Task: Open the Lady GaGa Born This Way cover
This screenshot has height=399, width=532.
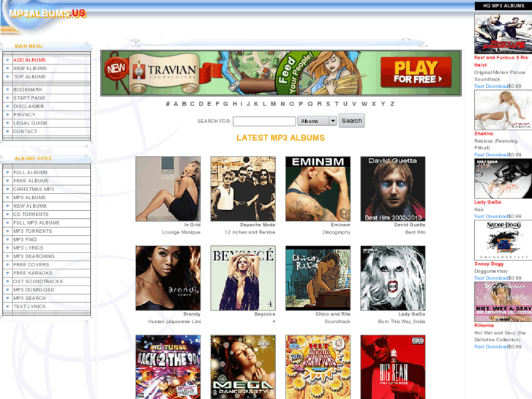Action: pos(393,278)
